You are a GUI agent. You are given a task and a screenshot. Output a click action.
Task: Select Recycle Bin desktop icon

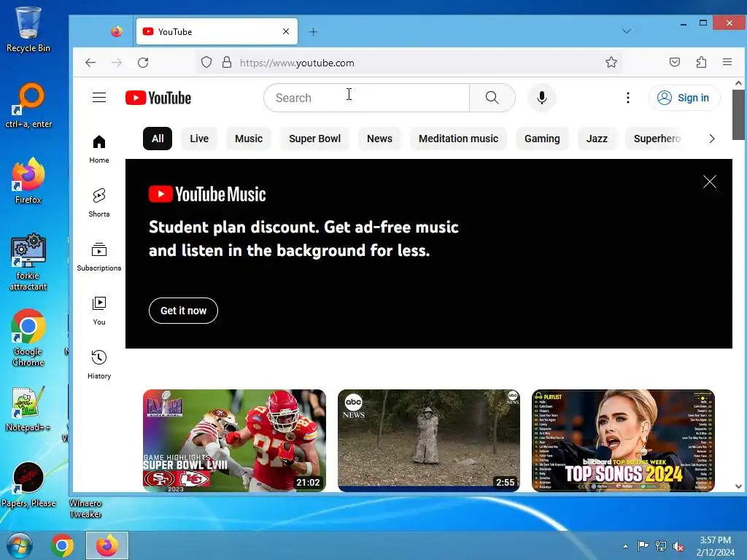(28, 29)
